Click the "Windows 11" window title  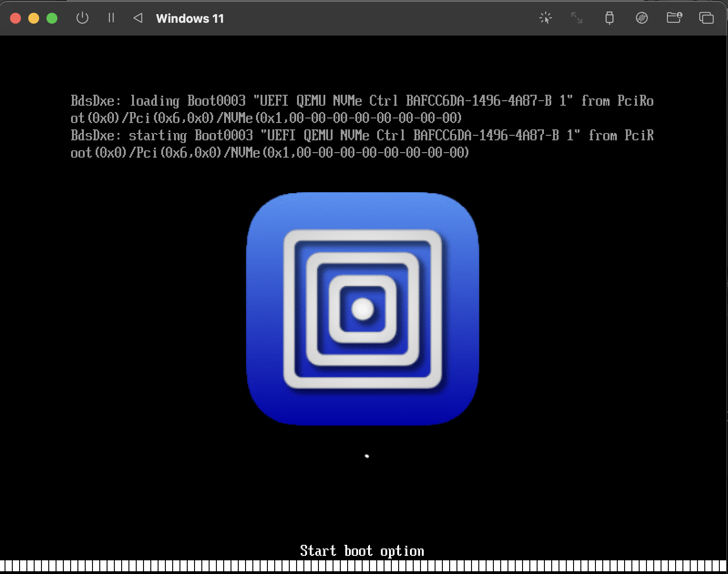[190, 19]
